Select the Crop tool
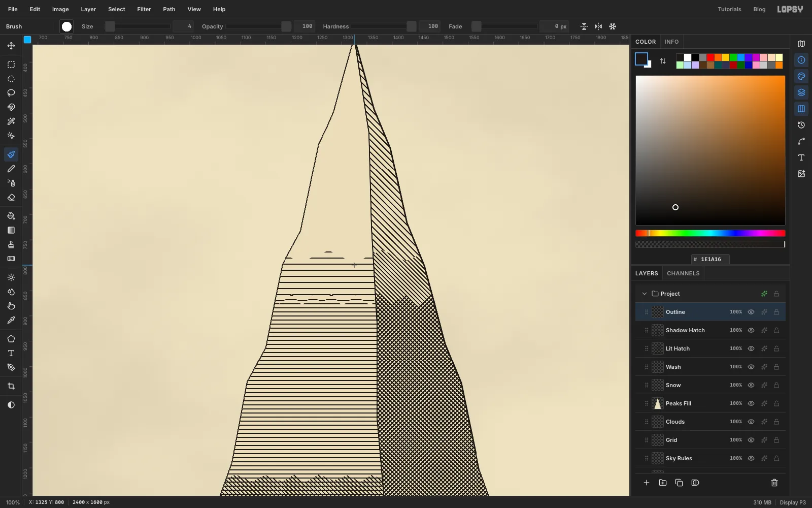 (11, 386)
